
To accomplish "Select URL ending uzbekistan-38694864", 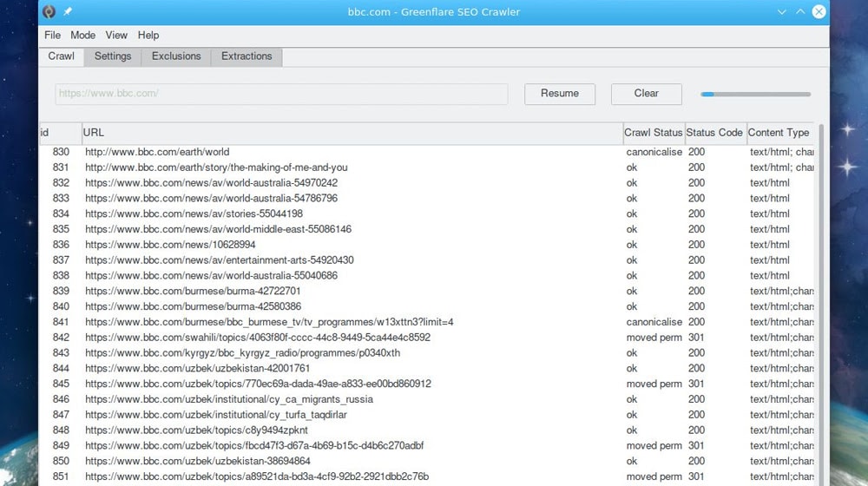I will tap(198, 462).
